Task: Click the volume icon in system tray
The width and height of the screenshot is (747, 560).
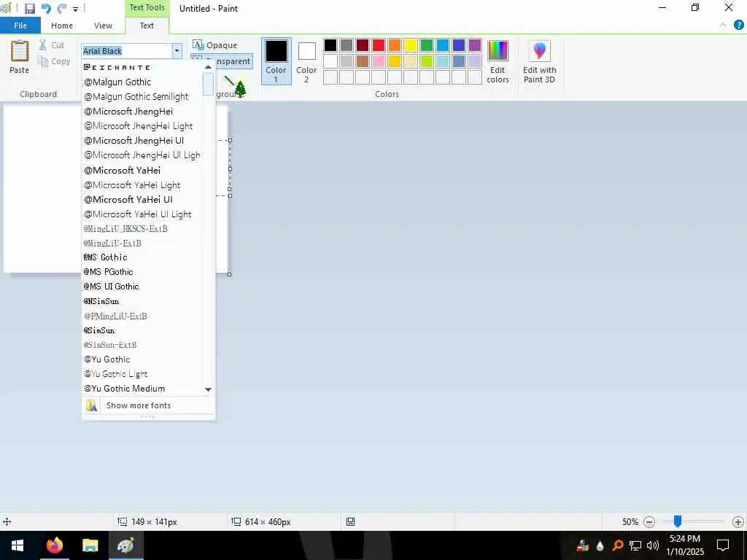Action: [653, 545]
